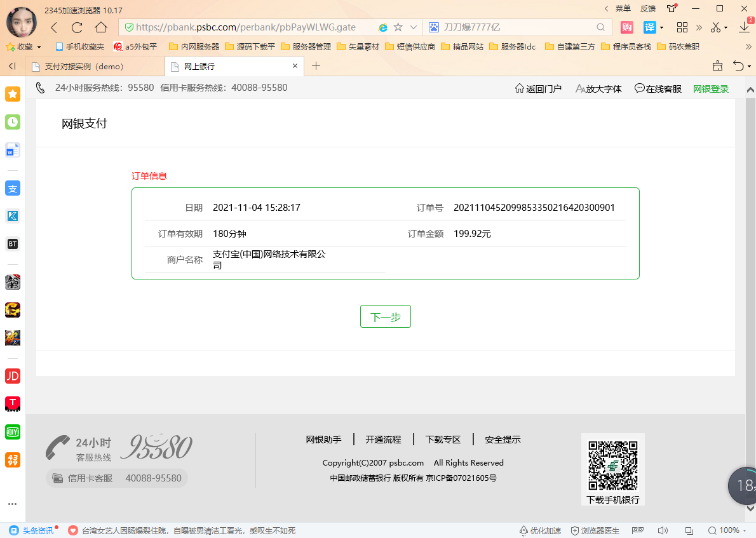Open 下载专区 footer link
The height and width of the screenshot is (538, 756).
[x=443, y=440]
